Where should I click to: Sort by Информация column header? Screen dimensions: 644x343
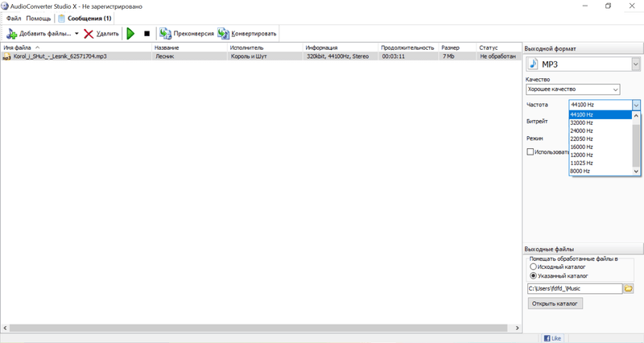(x=341, y=48)
